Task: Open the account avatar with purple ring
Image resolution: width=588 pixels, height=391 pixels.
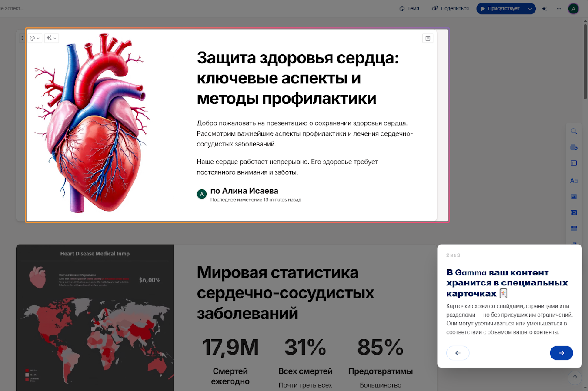Action: coord(573,8)
